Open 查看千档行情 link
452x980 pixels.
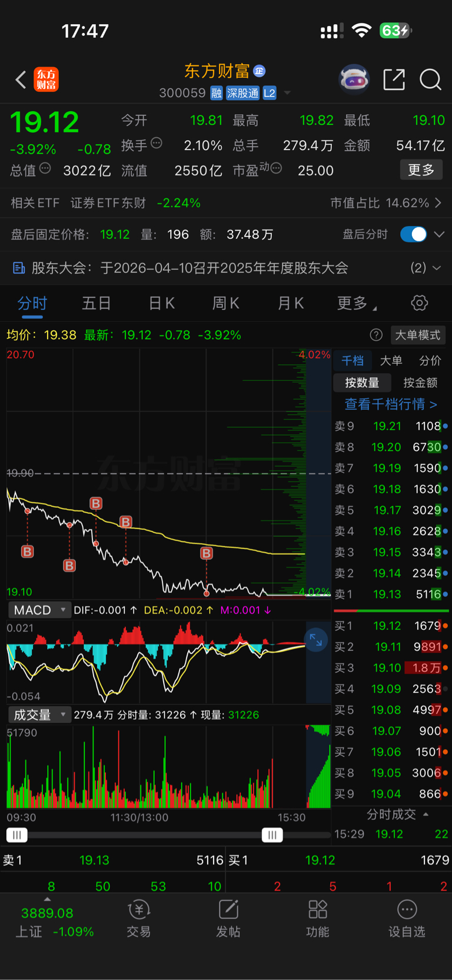pos(390,404)
